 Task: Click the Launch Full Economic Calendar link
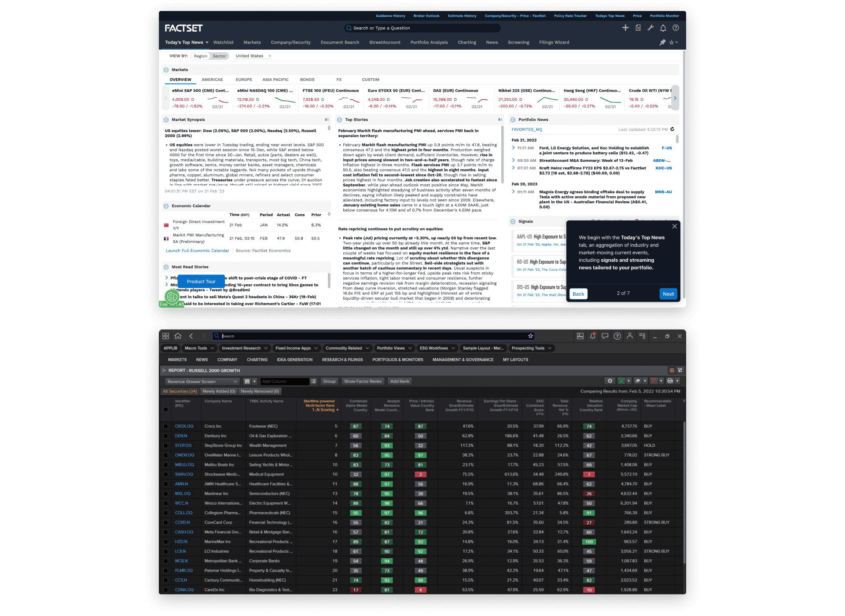point(197,250)
